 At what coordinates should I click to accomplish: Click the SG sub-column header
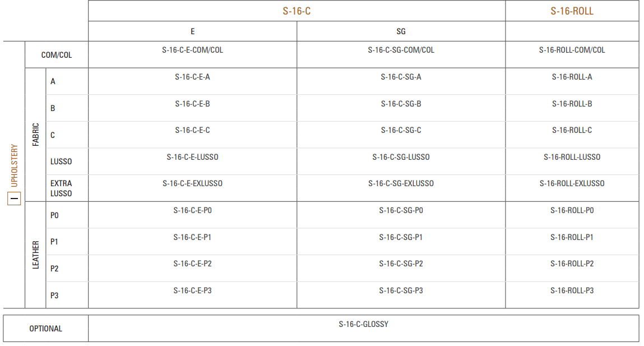401,31
